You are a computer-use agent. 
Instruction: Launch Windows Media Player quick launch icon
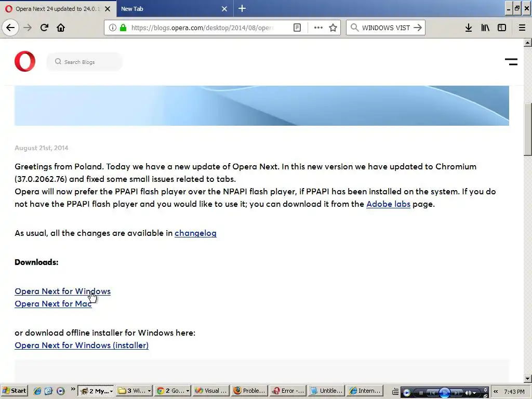61,391
